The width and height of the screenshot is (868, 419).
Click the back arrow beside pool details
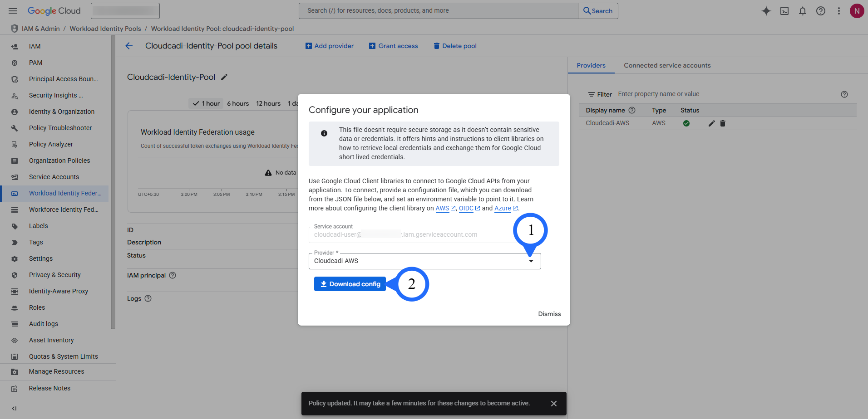[x=129, y=46]
